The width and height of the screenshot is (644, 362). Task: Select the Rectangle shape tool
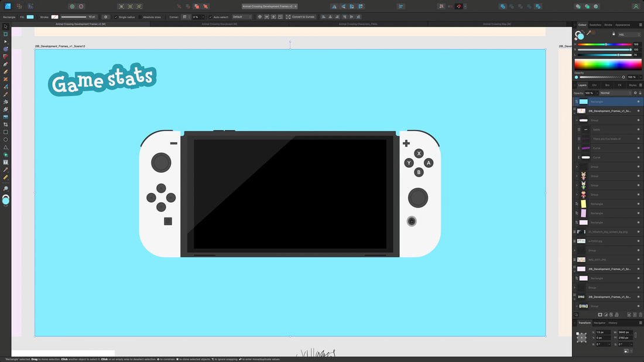5,132
